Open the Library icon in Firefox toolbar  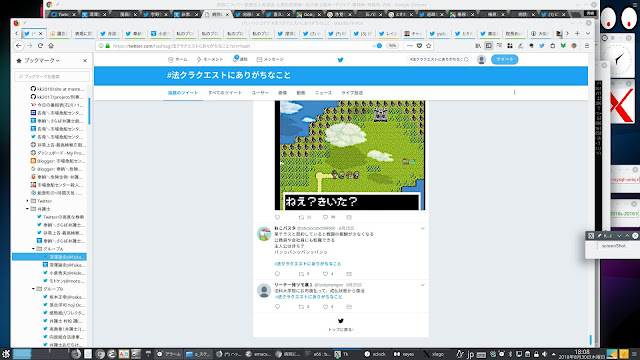click(x=478, y=46)
